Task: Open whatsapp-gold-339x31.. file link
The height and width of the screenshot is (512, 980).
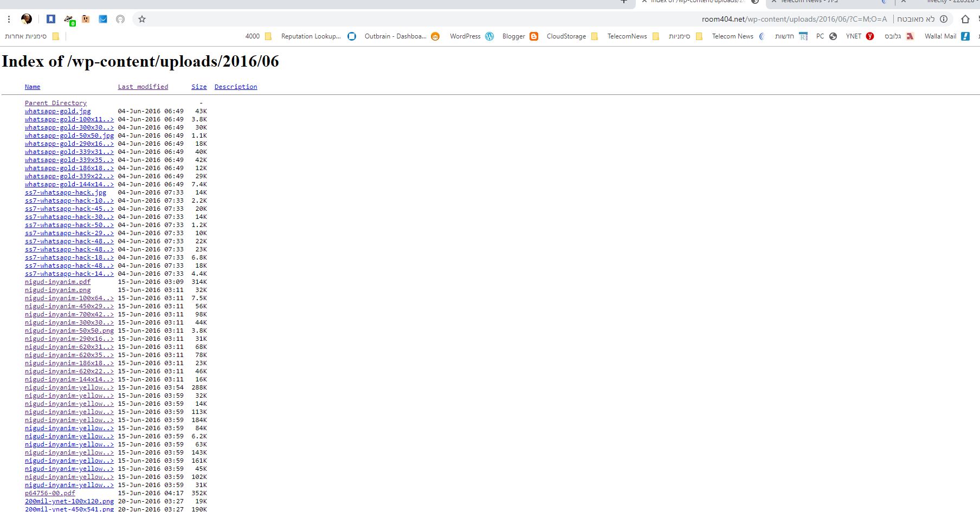Action: pos(69,152)
